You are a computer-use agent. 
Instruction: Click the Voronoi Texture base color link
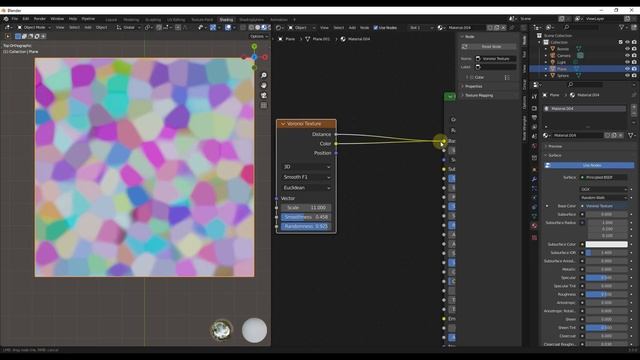[x=604, y=206]
